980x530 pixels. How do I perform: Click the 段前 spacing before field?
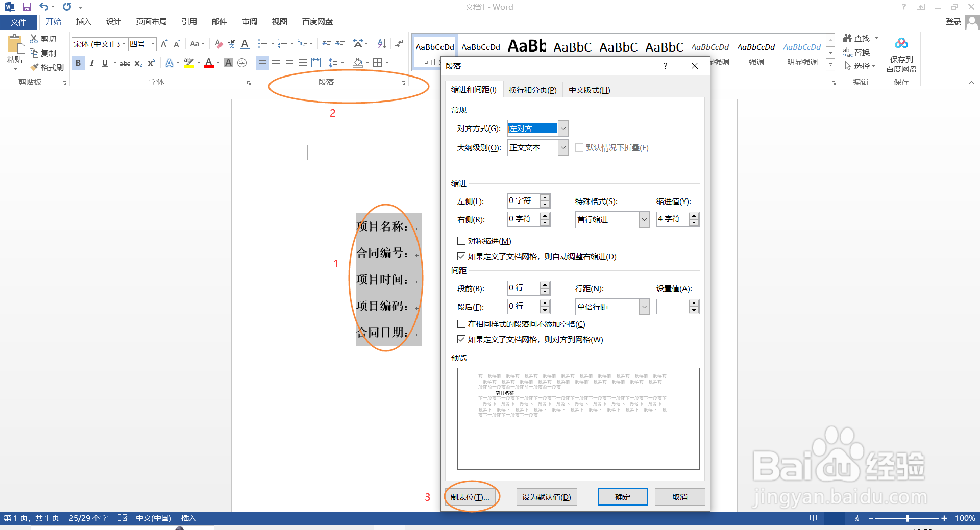(x=524, y=288)
